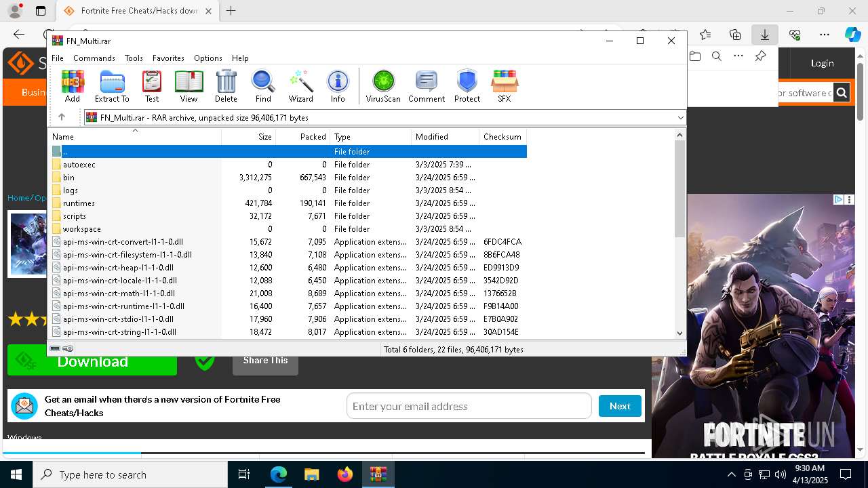The height and width of the screenshot is (488, 868).
Task: Click the Next button for email signup
Action: tap(620, 406)
